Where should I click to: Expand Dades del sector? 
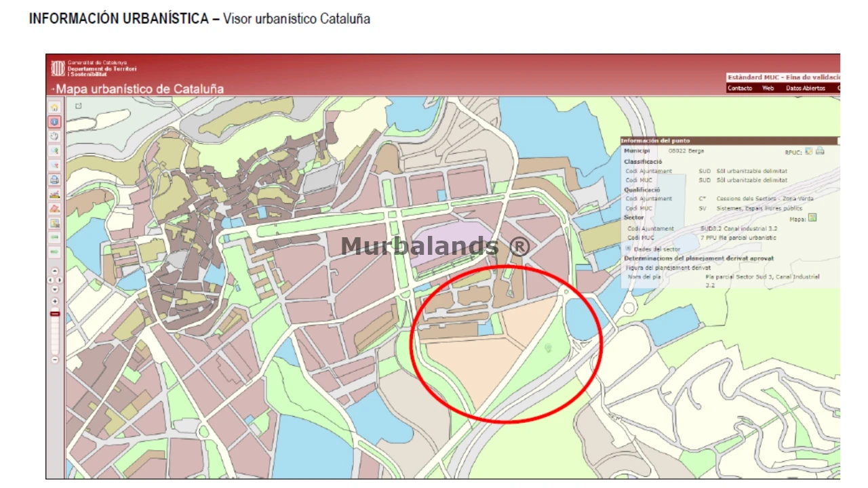(x=627, y=249)
